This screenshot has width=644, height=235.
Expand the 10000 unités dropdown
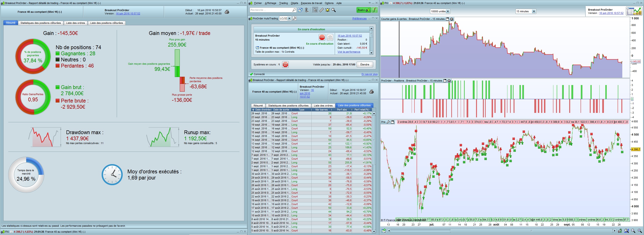coord(448,12)
